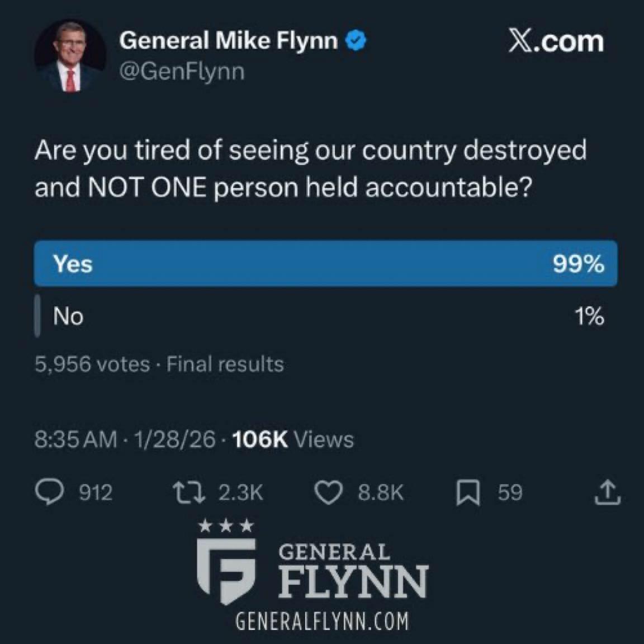Viewport: 644px width, 644px height.
Task: Click the @GenFlynn handle
Action: click(182, 72)
